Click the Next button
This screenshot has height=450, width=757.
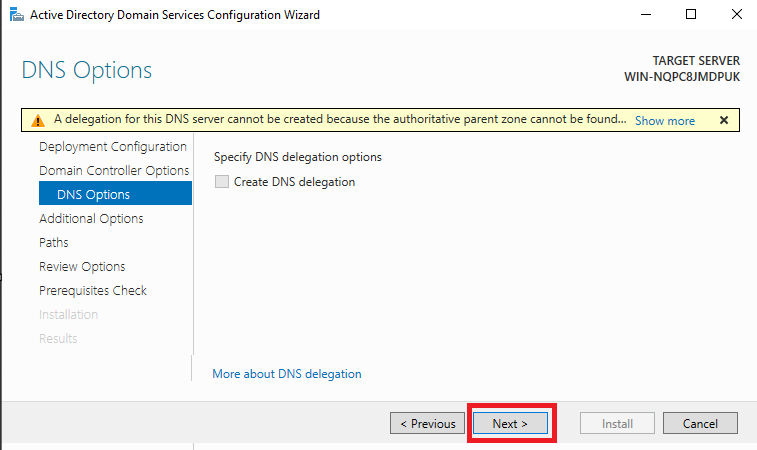click(x=510, y=423)
